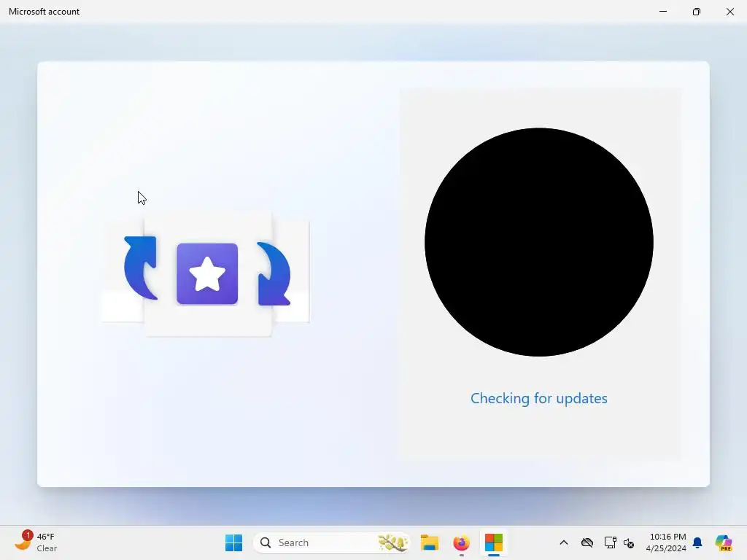Click the taskbar Search box
The height and width of the screenshot is (560, 747).
pyautogui.click(x=332, y=542)
